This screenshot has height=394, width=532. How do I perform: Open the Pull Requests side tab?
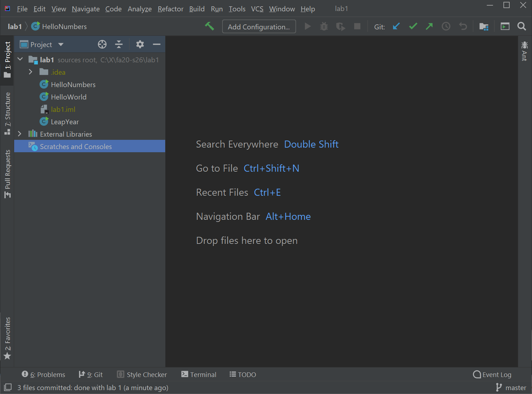pos(7,174)
